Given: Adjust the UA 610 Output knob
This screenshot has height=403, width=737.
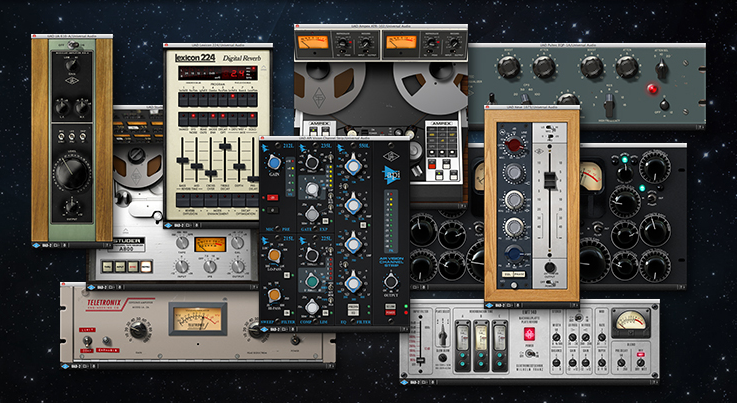Looking at the screenshot, I should [72, 207].
